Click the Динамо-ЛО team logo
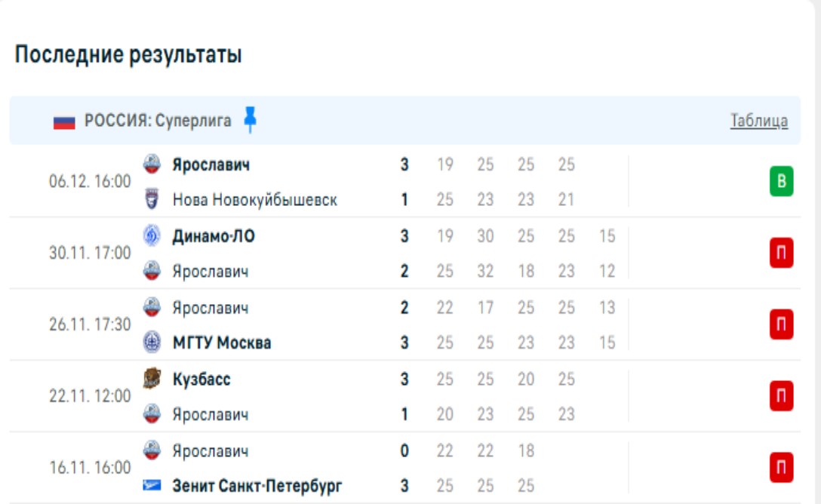Viewport: 821px width, 504px height. [x=152, y=236]
